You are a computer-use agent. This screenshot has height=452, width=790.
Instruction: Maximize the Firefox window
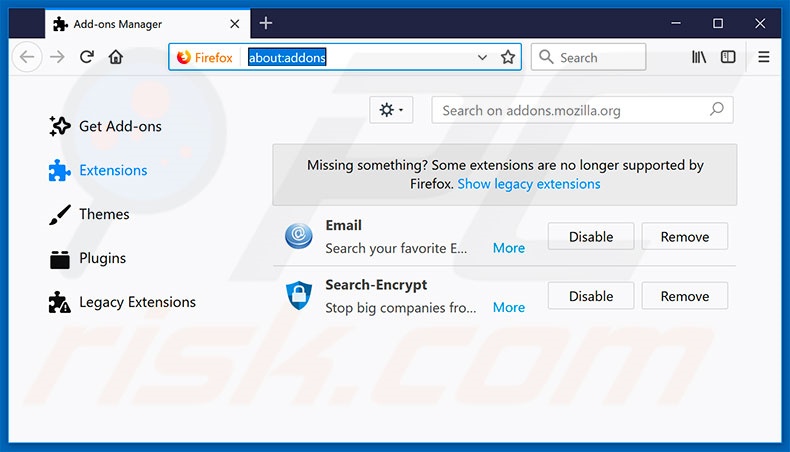[x=718, y=23]
